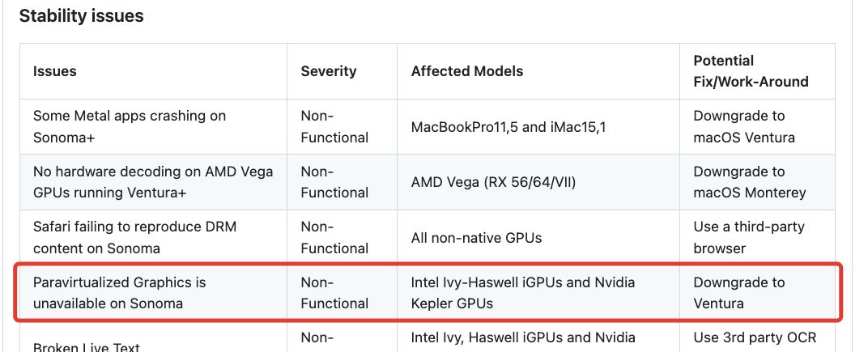Click the "All non-native GPUs" cell
Screen dimensions: 868x352
[x=476, y=238]
